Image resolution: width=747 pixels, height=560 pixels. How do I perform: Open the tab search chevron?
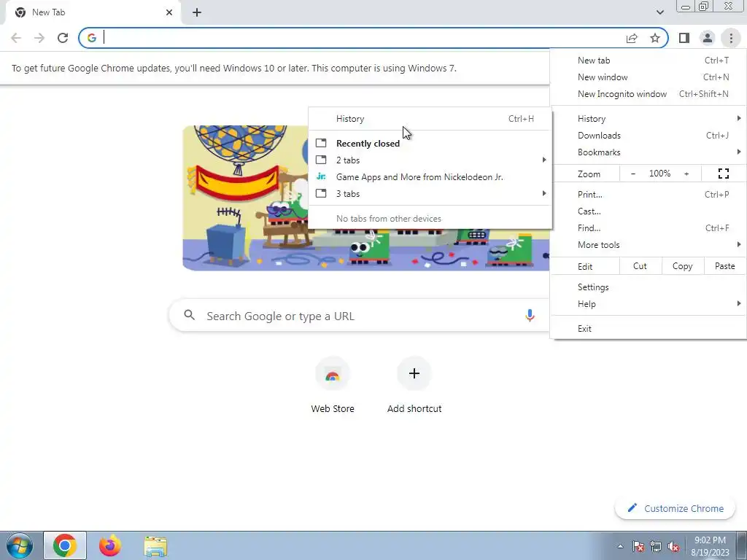point(659,12)
